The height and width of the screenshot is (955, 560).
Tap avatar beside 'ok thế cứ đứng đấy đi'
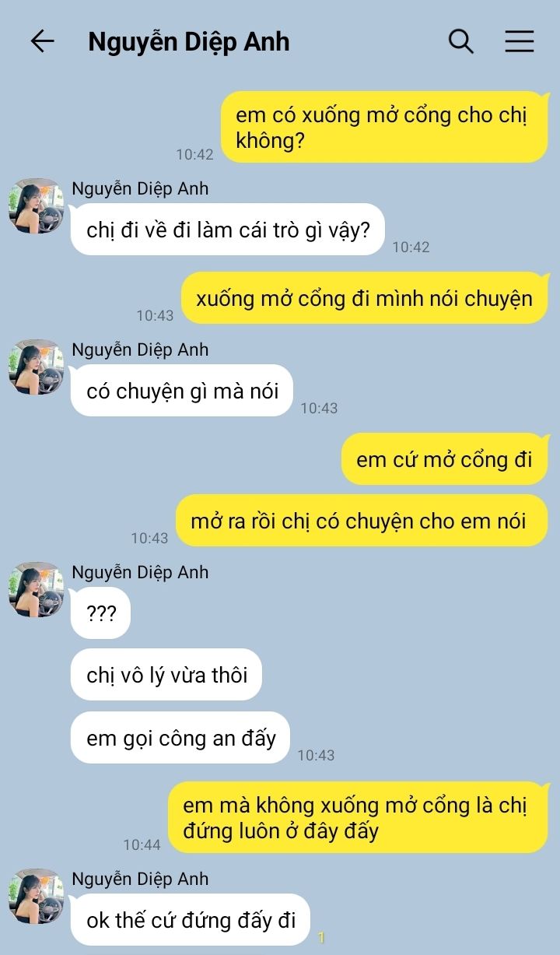click(36, 896)
